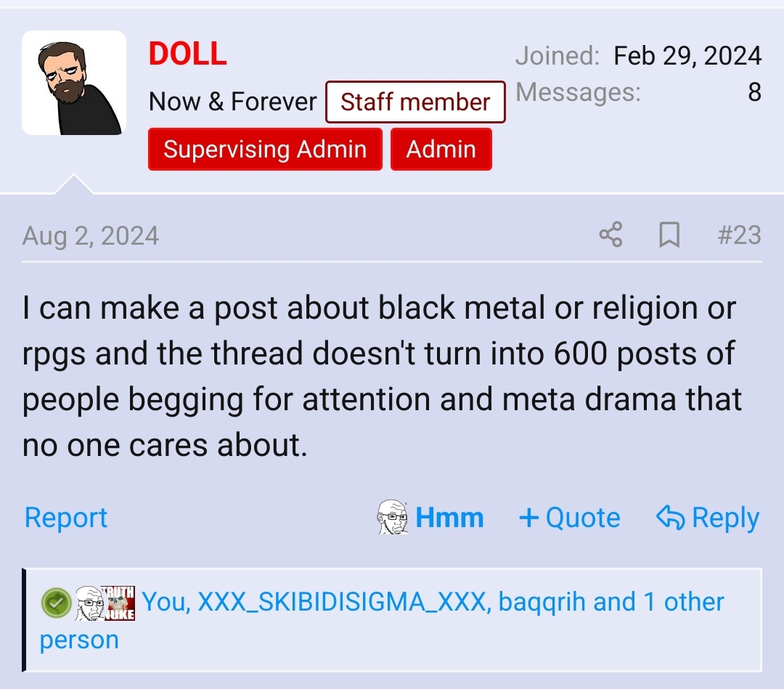Click the Aug 2, 2024 post date

click(x=91, y=235)
